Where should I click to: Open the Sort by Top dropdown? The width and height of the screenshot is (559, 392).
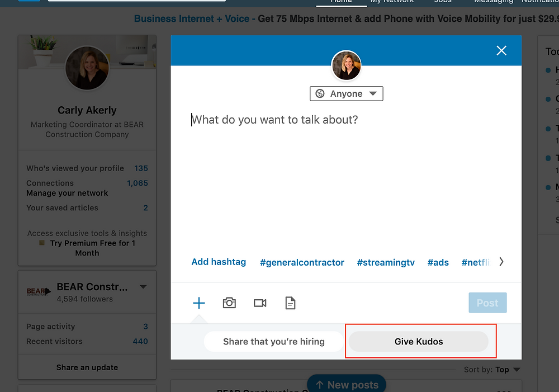[x=492, y=370]
